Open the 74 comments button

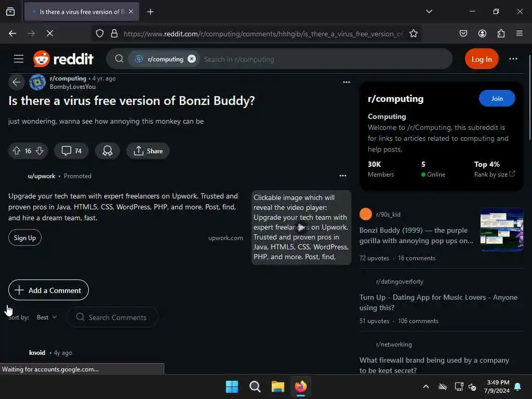(x=71, y=151)
